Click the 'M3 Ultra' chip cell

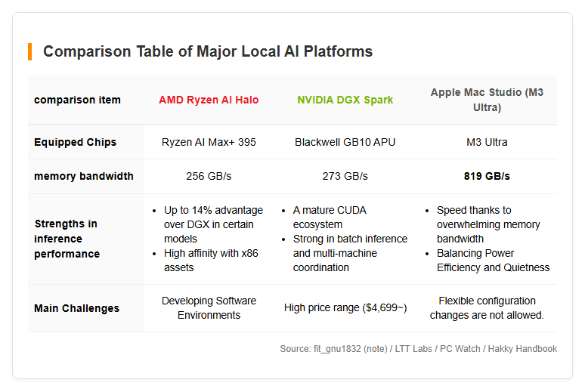click(487, 142)
